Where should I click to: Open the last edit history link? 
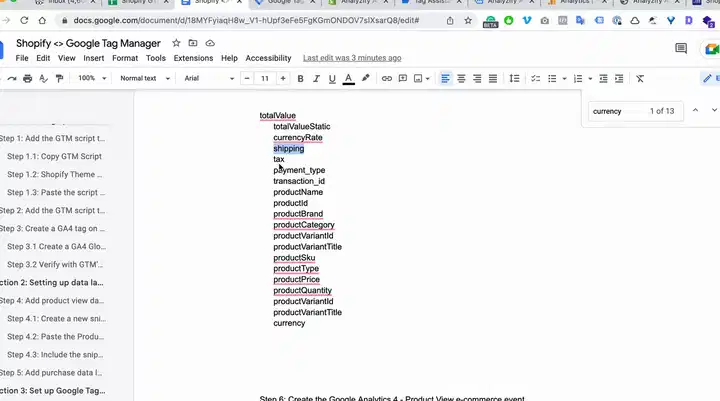click(352, 58)
